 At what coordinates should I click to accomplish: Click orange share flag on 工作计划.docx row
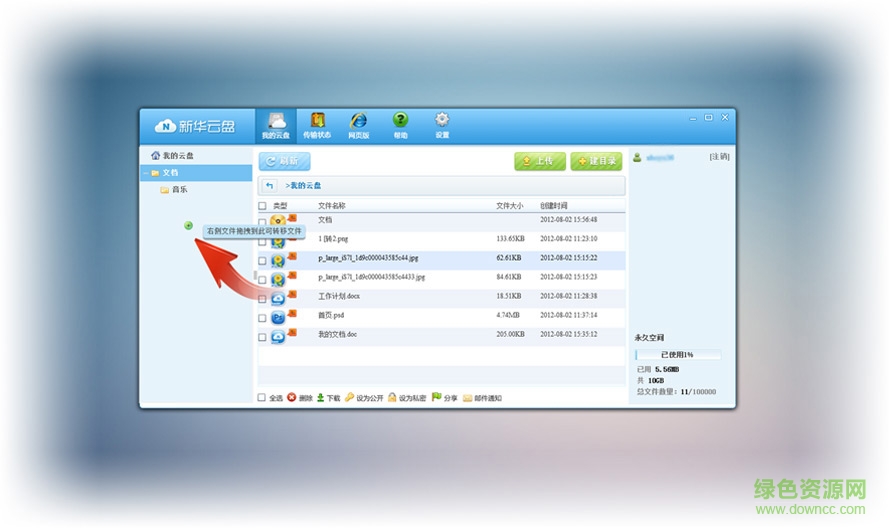[x=293, y=294]
